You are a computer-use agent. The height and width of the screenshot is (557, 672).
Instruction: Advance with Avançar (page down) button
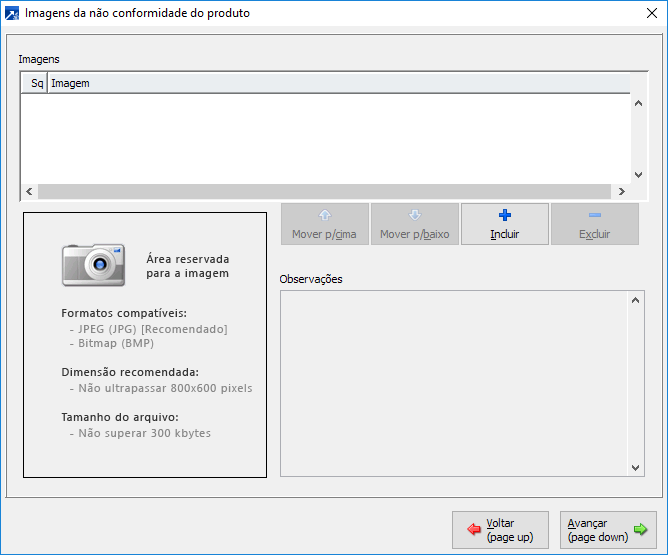611,532
